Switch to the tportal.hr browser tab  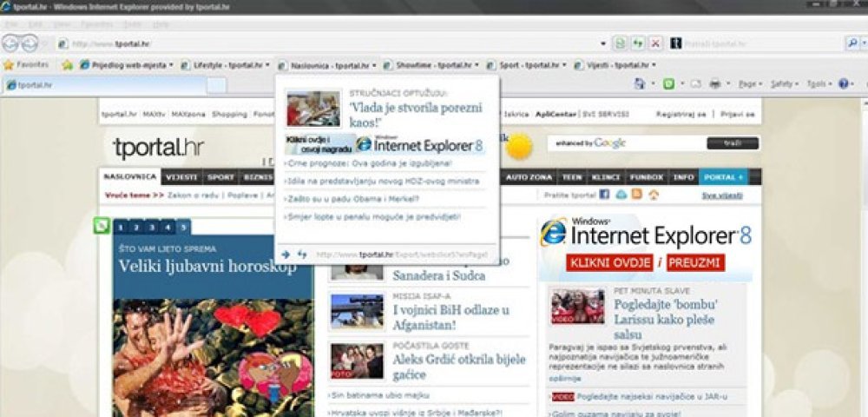(x=105, y=86)
